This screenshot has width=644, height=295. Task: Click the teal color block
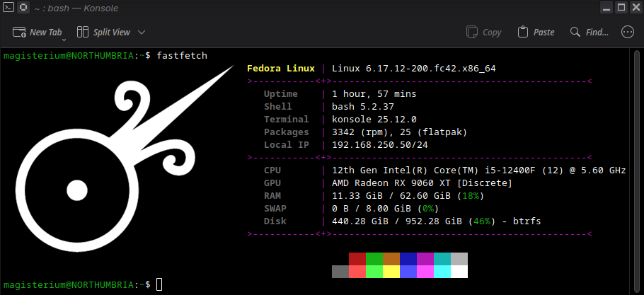442,259
